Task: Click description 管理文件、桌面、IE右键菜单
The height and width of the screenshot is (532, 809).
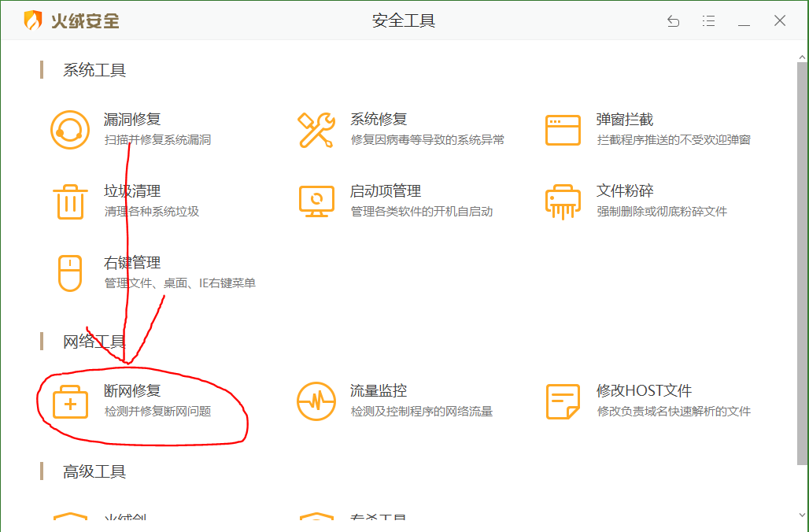Action: coord(180,283)
